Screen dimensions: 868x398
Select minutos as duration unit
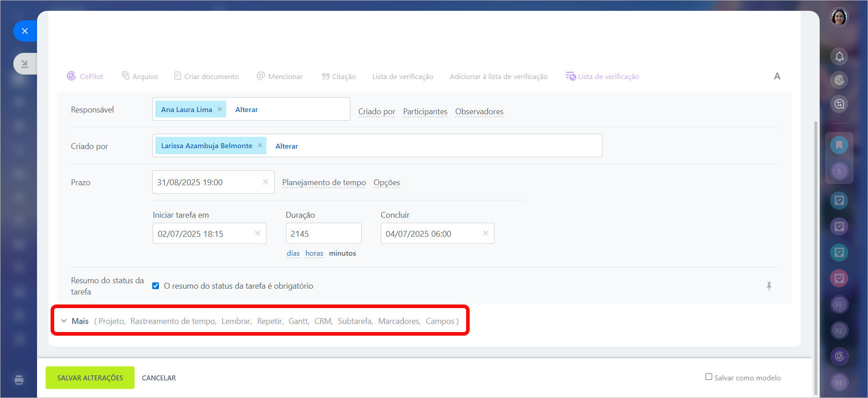point(342,253)
